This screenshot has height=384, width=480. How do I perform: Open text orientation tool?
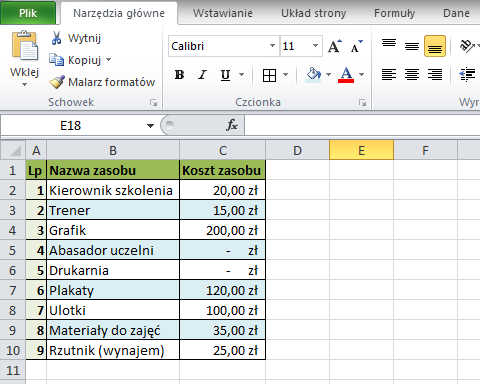[468, 46]
